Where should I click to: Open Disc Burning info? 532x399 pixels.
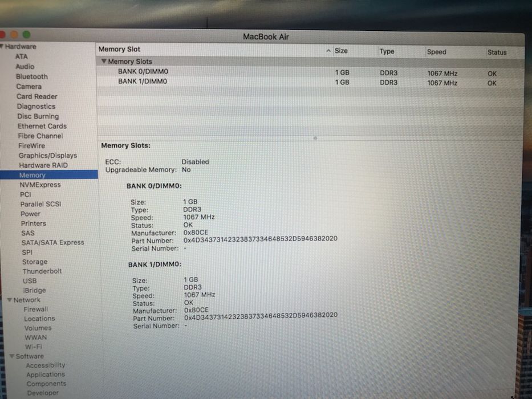click(38, 116)
